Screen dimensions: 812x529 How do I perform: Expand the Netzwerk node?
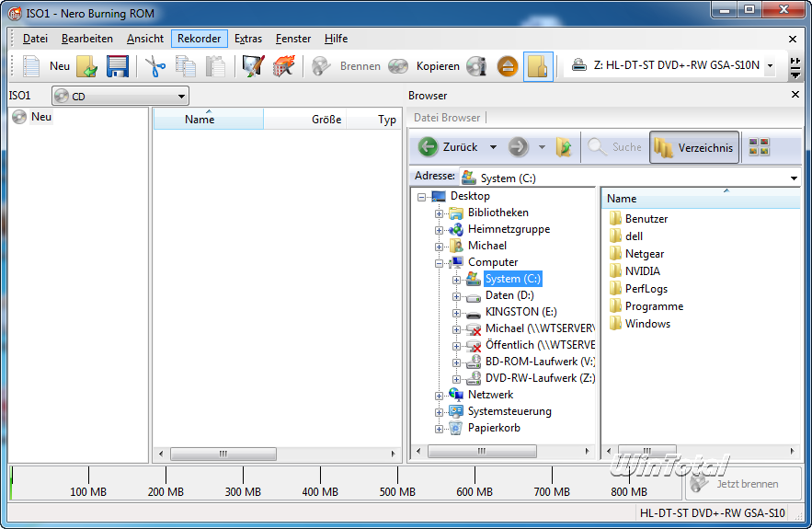point(439,396)
